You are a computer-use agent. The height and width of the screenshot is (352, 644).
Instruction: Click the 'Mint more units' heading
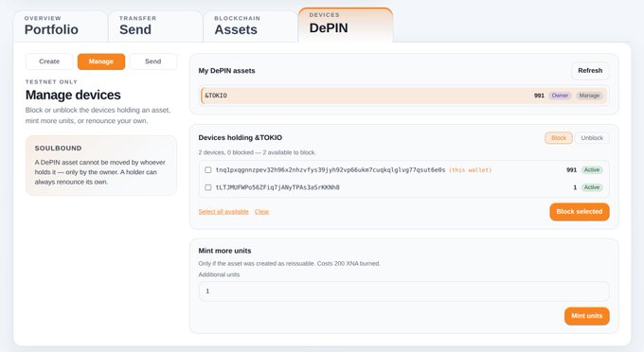click(224, 251)
